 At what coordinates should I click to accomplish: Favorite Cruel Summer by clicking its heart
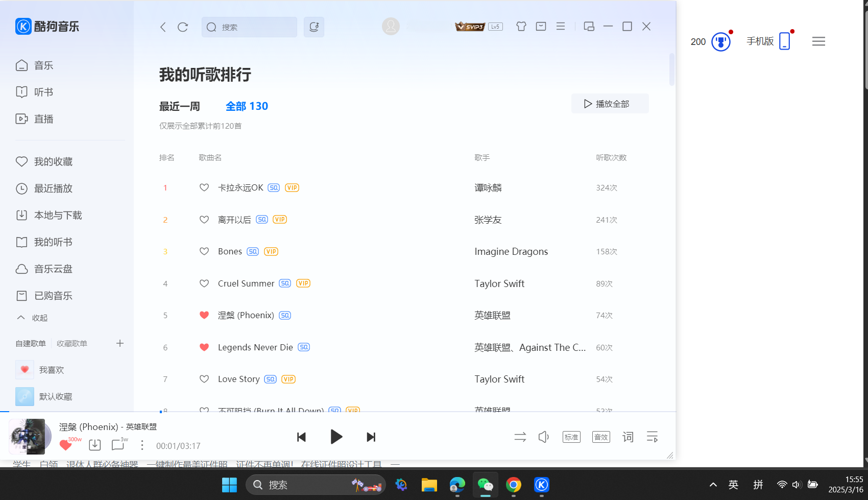click(204, 283)
